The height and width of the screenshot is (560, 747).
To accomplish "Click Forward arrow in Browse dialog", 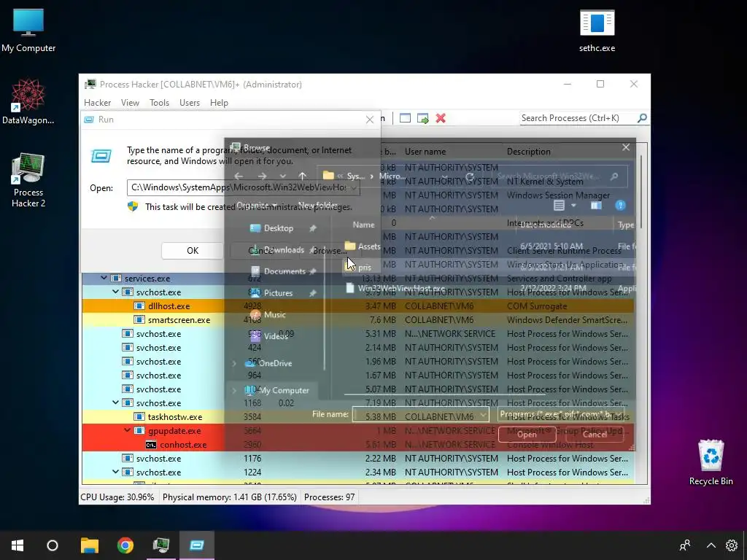I will pyautogui.click(x=262, y=176).
